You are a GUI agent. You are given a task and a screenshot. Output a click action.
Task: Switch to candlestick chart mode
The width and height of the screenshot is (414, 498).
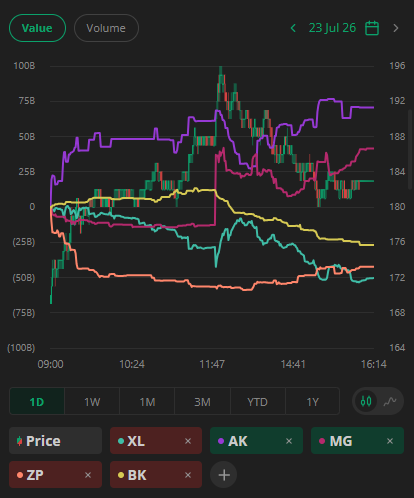(366, 401)
